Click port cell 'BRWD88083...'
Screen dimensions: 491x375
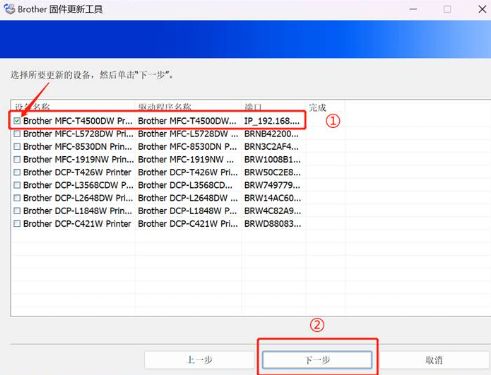[x=273, y=224]
